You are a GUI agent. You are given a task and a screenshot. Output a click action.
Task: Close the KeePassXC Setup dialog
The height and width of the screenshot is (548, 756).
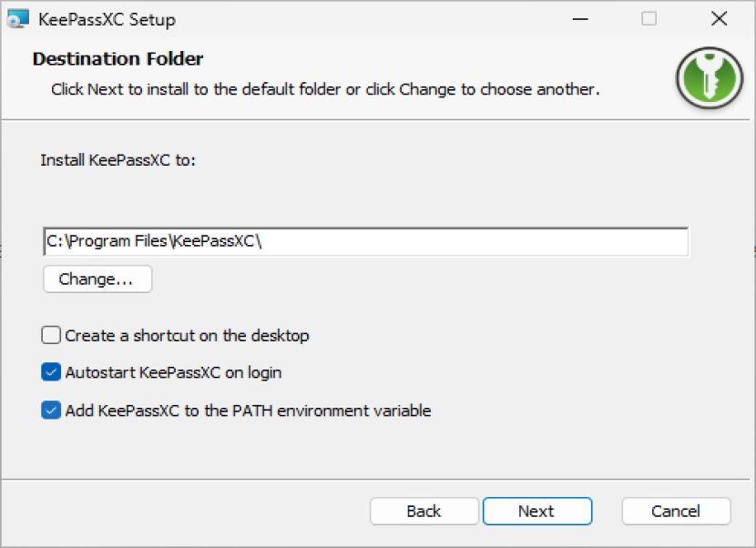(719, 19)
